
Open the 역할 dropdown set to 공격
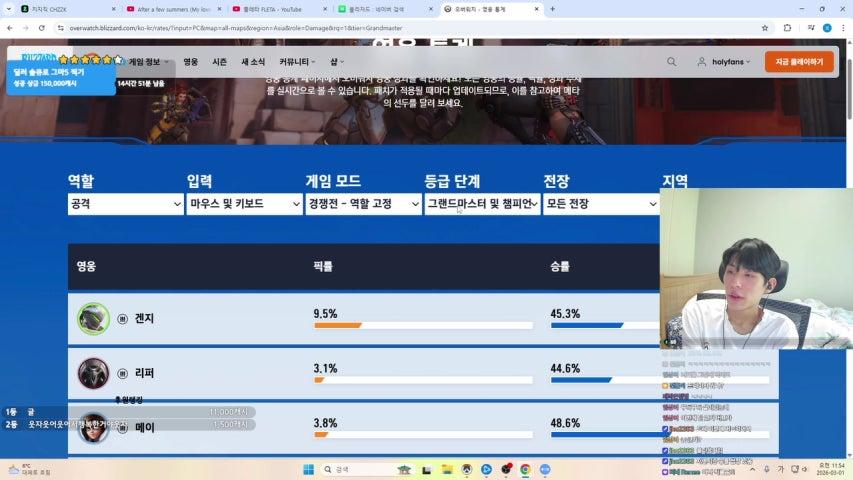[x=126, y=204]
